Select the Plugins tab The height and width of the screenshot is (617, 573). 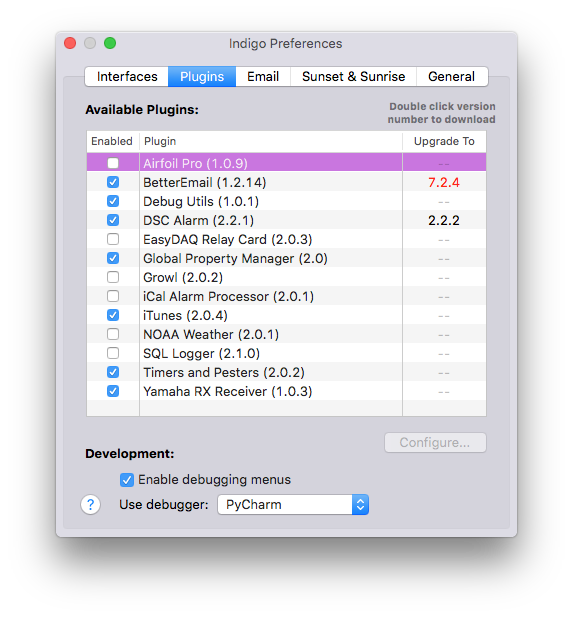[202, 76]
